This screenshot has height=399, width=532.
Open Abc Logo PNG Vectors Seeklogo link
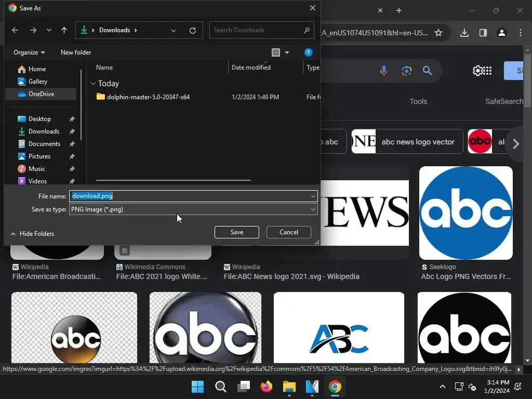click(466, 276)
